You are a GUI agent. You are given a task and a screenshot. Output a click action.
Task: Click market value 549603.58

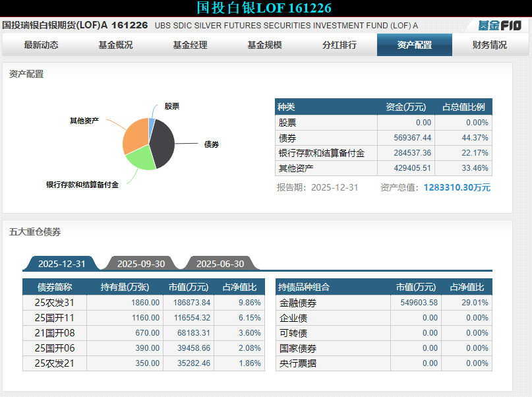click(x=419, y=303)
